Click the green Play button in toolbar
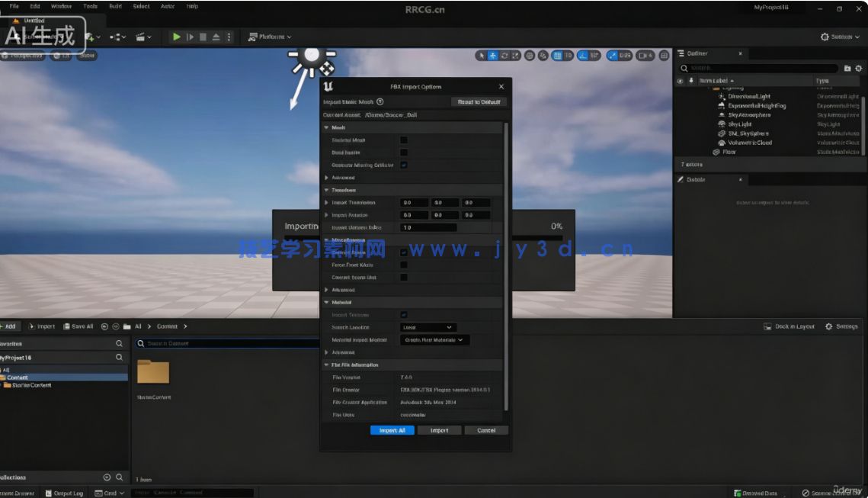Viewport: 868px width, 498px height. [177, 37]
